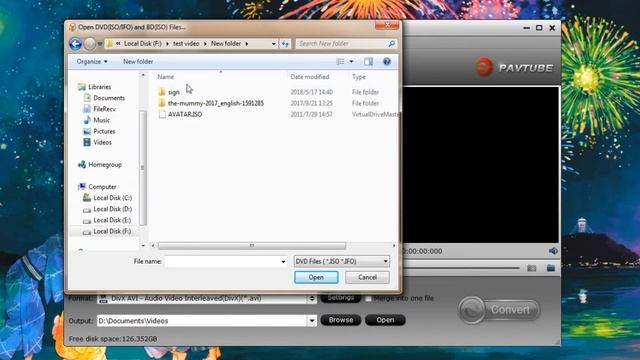The width and height of the screenshot is (640, 360).
Task: Toggle the preview pane icon
Action: 368,62
